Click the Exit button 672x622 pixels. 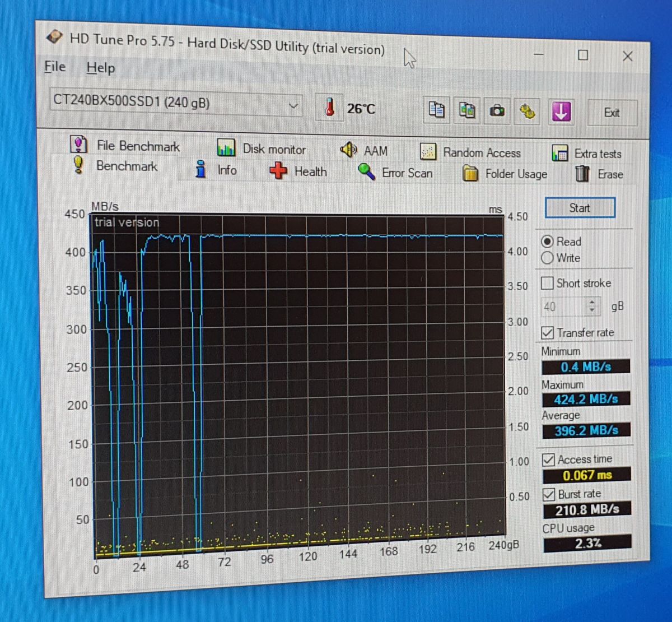coord(612,113)
